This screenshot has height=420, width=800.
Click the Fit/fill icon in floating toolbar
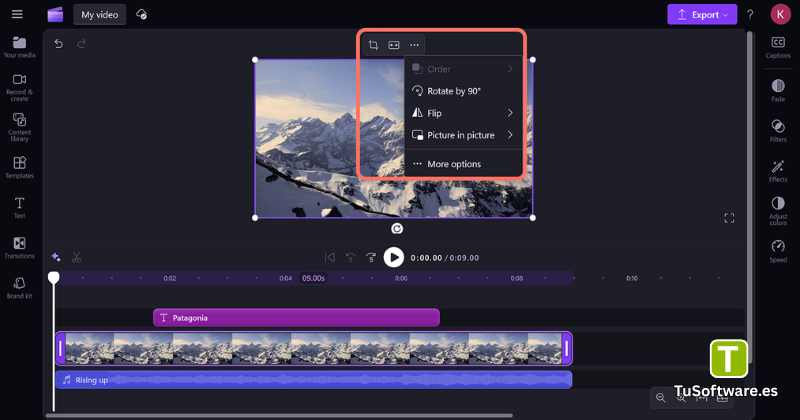(x=394, y=45)
